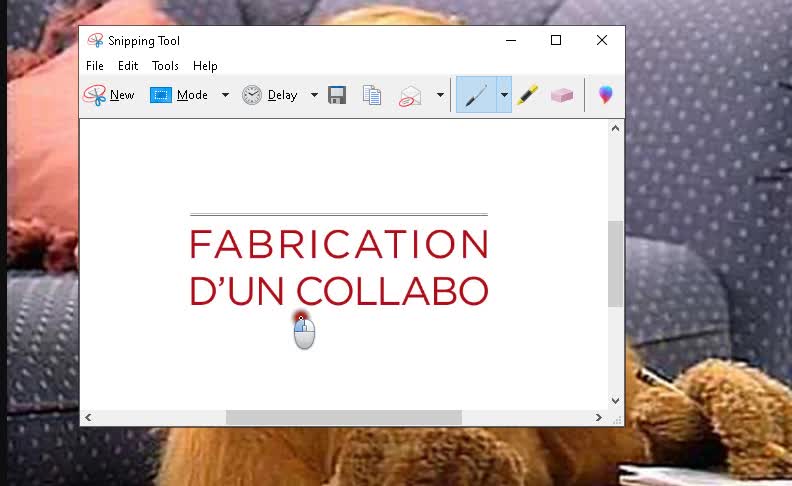The height and width of the screenshot is (486, 792).
Task: Close the Snipping Tool window
Action: click(x=602, y=40)
